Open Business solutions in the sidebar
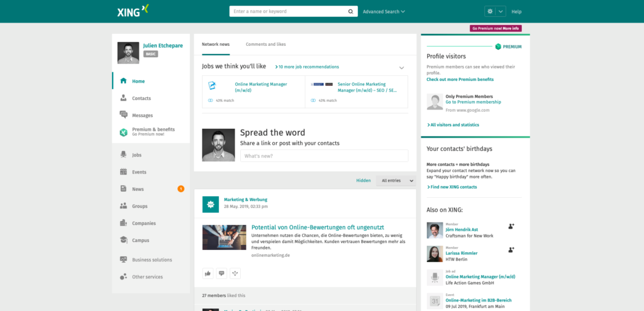 pos(151,259)
